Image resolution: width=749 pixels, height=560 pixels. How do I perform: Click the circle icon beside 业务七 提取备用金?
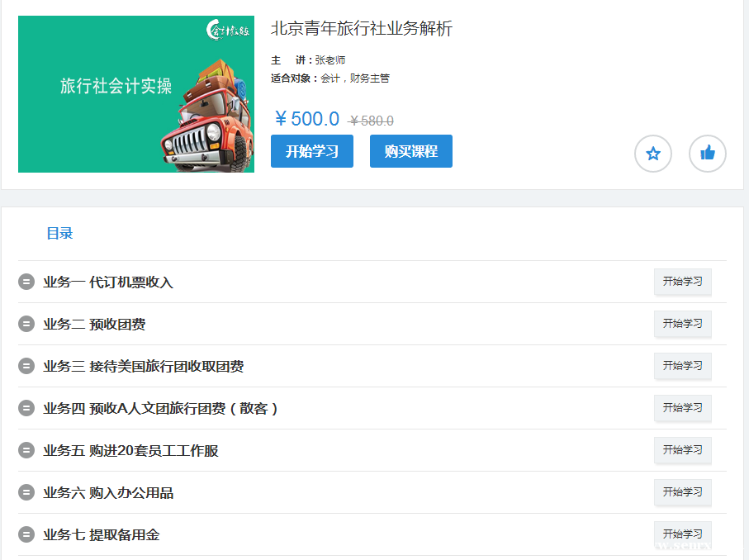coord(26,535)
